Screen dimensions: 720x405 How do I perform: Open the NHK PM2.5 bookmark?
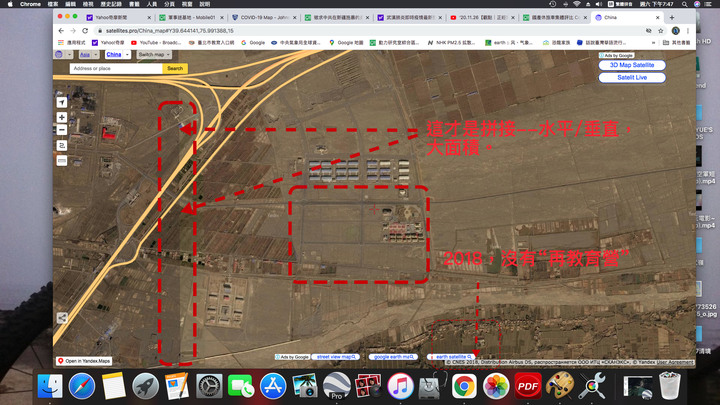click(451, 43)
